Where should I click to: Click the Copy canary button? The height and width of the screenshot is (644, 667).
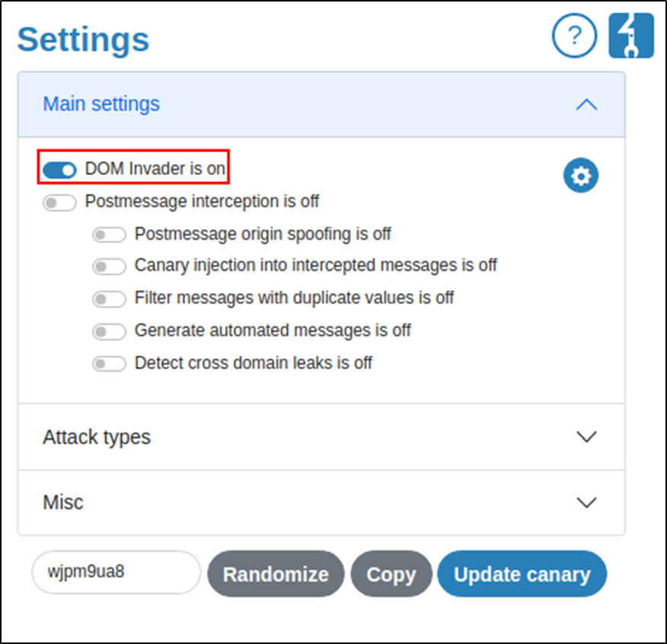(x=391, y=574)
